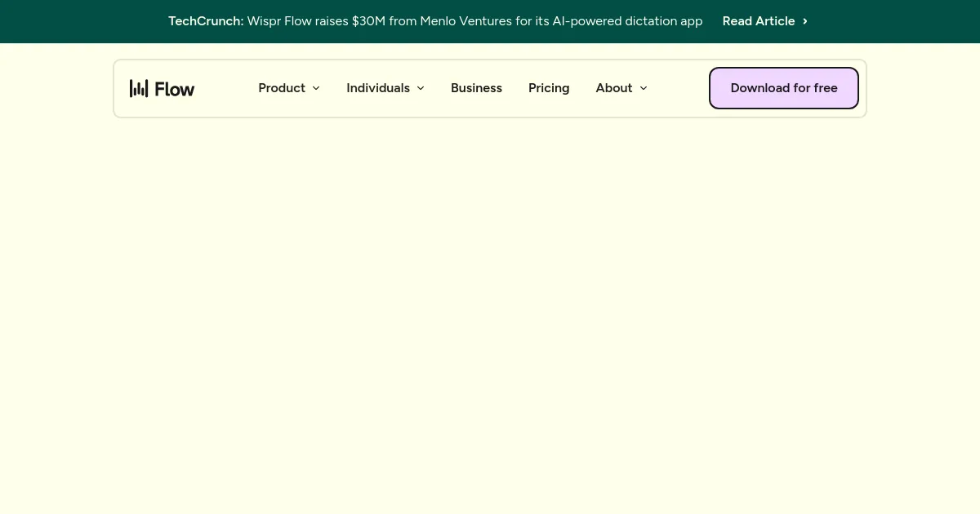Click the Flow wordmark text

tap(175, 89)
